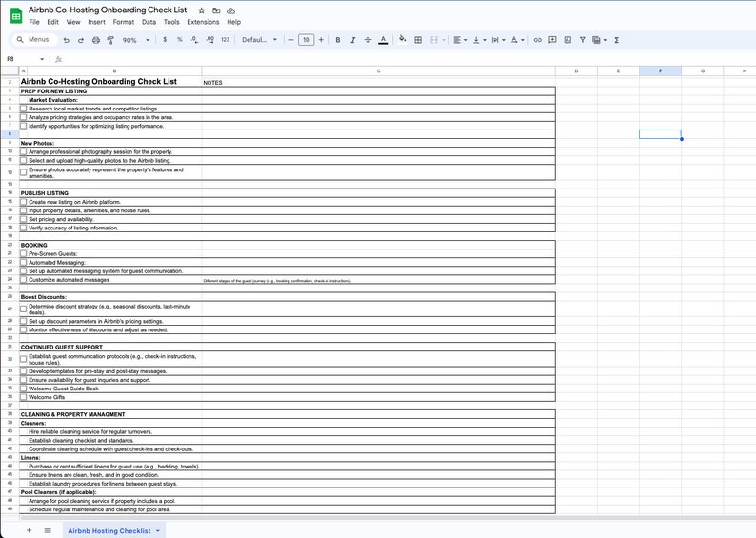Select column D header

576,70
